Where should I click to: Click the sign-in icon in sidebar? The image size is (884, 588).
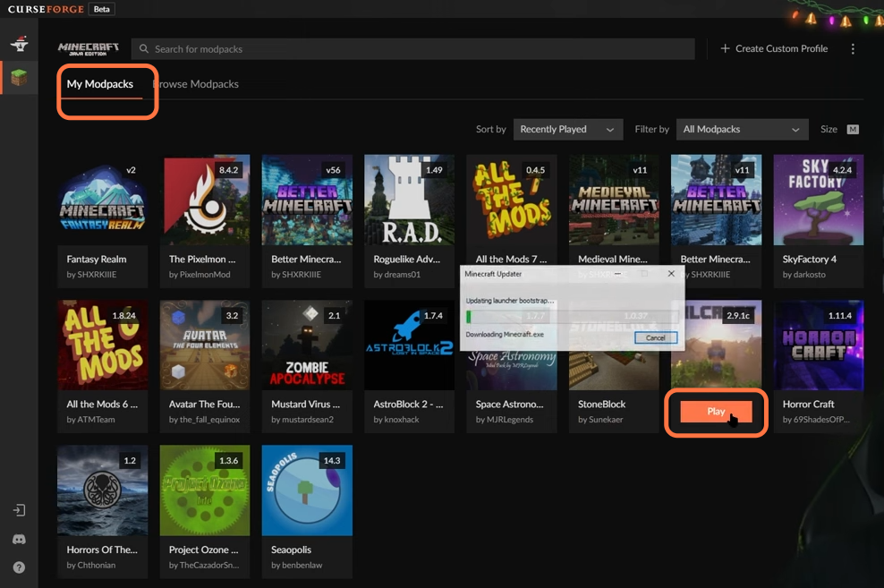click(x=19, y=510)
